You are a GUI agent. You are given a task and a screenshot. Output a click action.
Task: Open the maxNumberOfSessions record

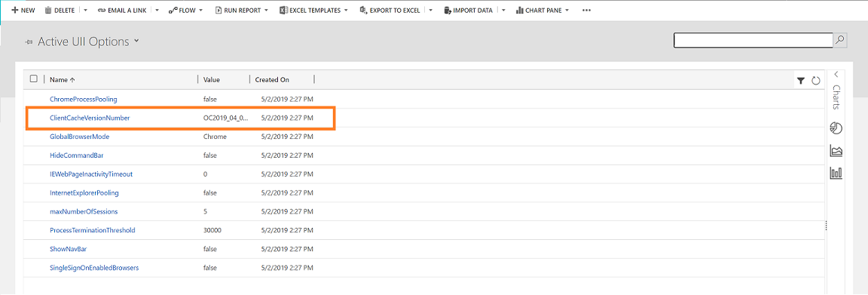coord(84,211)
